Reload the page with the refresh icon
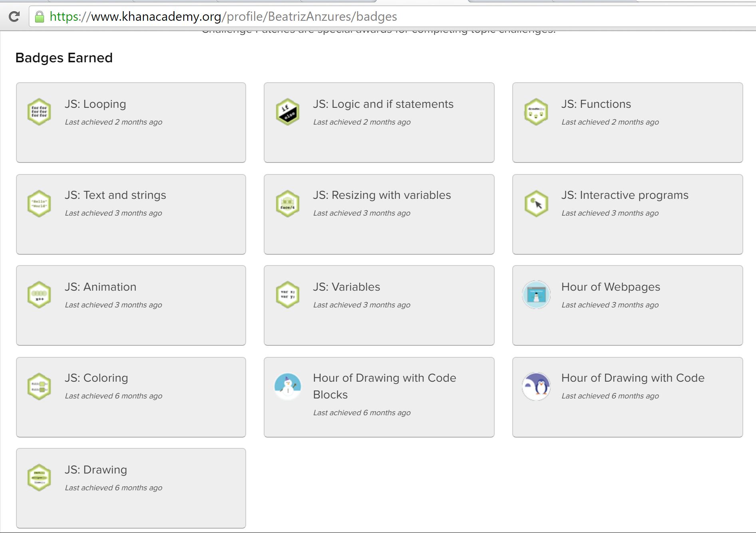This screenshot has height=533, width=756. [14, 17]
